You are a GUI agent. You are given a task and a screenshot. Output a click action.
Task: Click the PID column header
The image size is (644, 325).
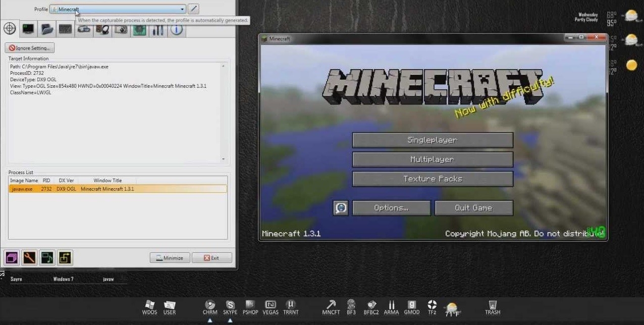pyautogui.click(x=46, y=180)
